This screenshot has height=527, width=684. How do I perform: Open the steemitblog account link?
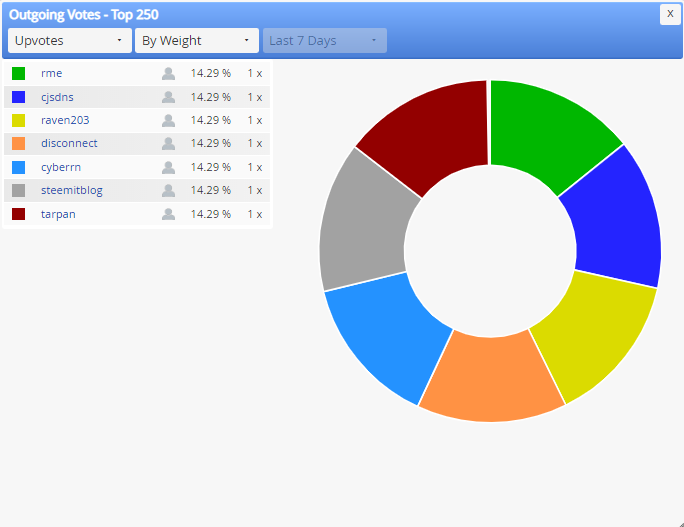click(x=72, y=190)
